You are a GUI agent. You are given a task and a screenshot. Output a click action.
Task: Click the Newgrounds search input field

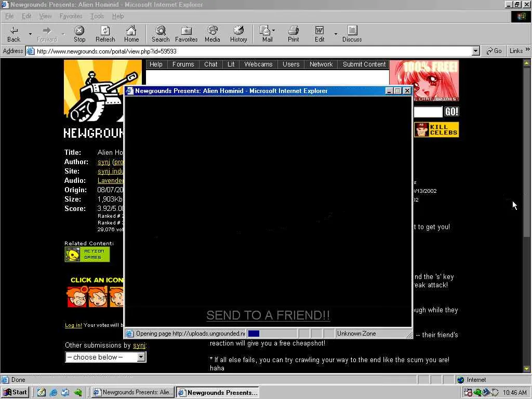tap(428, 112)
